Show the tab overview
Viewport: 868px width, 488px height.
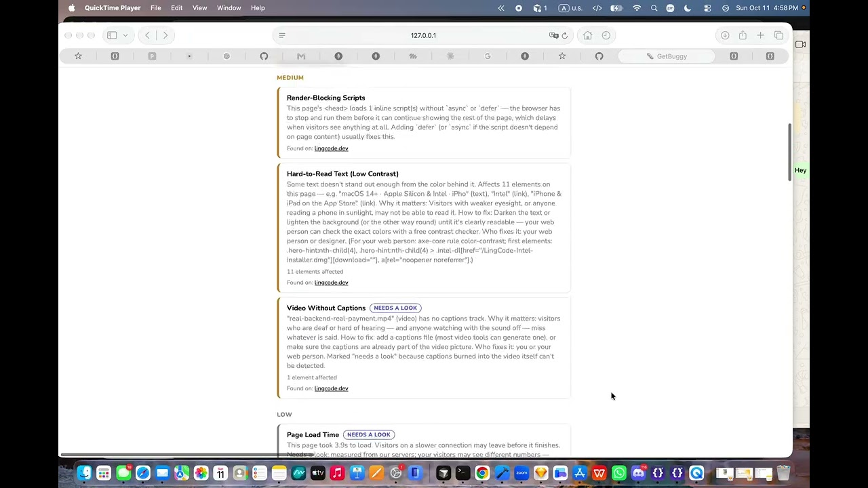pyautogui.click(x=778, y=35)
